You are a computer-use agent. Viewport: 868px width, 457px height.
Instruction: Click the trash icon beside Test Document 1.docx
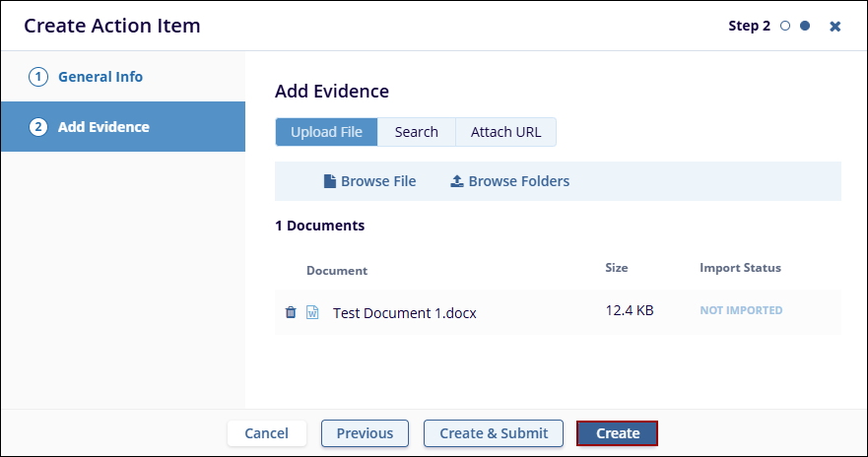click(291, 312)
